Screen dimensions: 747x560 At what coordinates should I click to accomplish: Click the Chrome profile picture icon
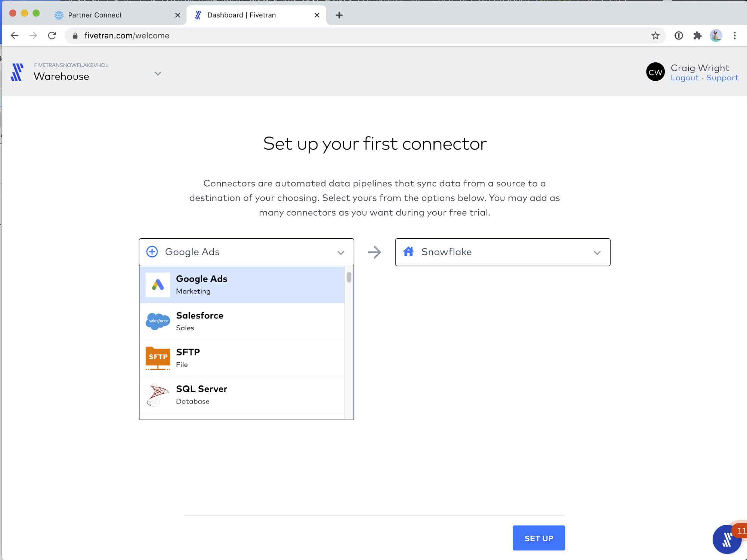(716, 36)
